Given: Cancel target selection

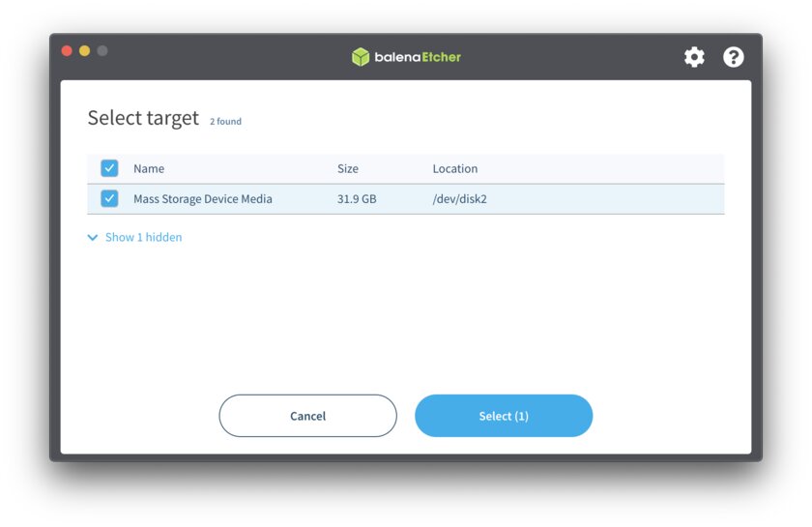Looking at the screenshot, I should pos(307,416).
